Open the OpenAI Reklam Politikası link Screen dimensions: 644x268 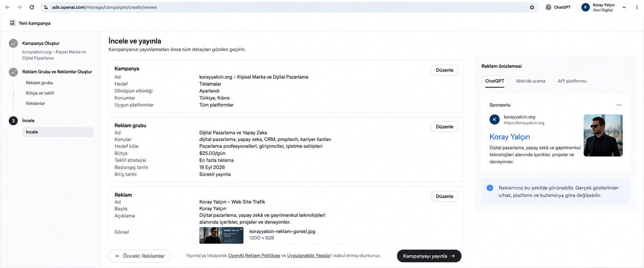[x=254, y=256]
